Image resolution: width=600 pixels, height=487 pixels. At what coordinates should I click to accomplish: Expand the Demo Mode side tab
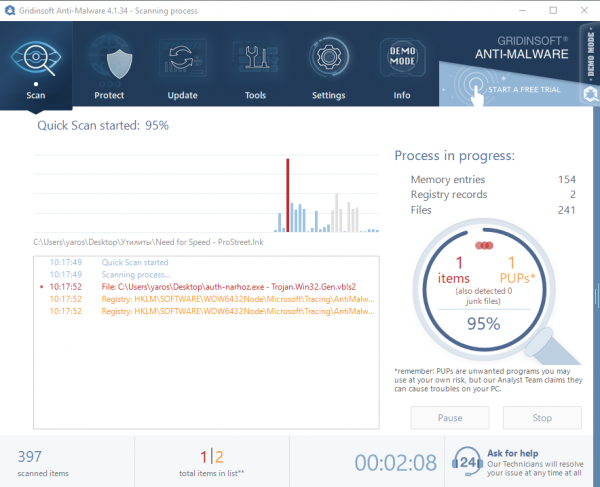590,54
